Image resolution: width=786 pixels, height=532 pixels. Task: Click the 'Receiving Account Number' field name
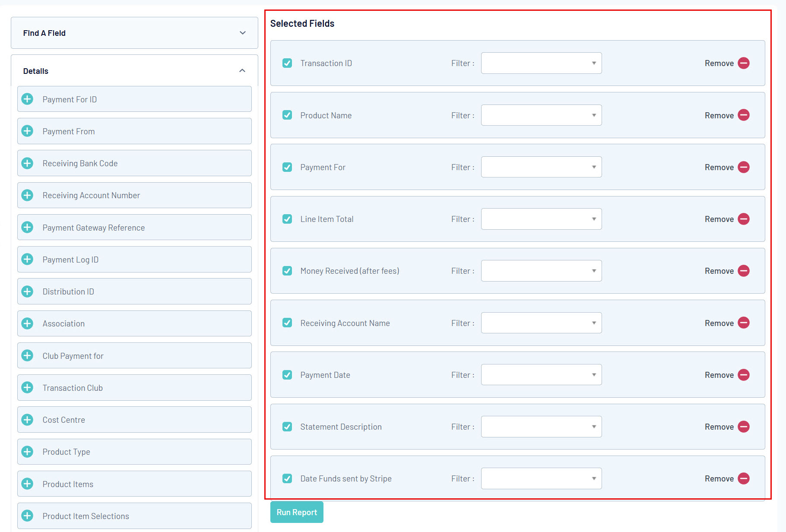[91, 195]
